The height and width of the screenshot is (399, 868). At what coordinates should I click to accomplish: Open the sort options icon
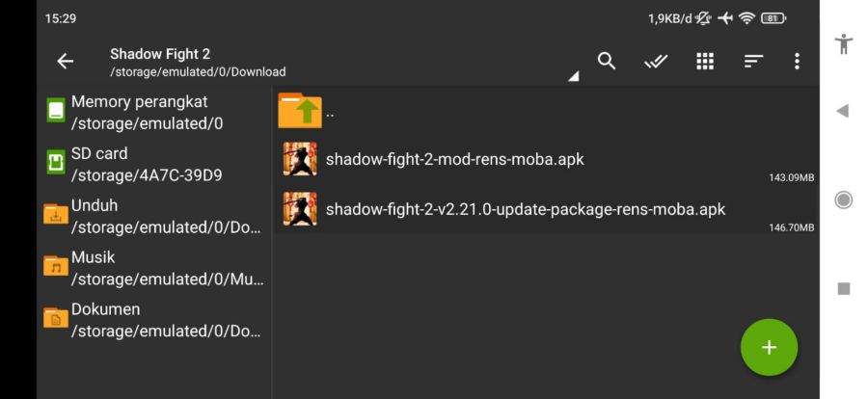coord(753,62)
